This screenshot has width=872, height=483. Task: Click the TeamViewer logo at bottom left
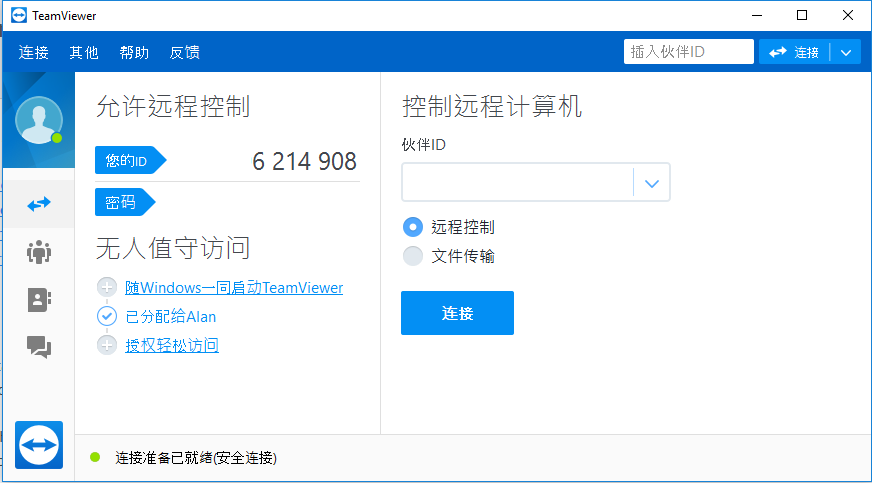(39, 444)
